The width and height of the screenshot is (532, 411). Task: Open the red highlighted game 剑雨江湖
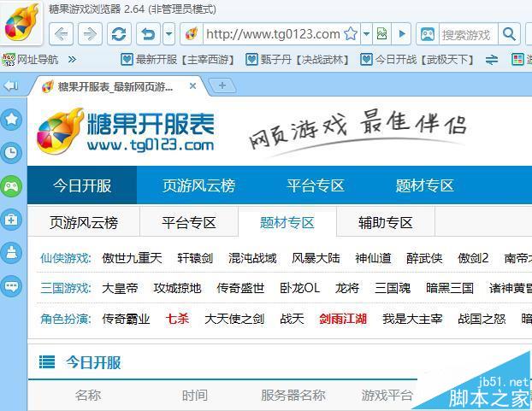(x=343, y=319)
